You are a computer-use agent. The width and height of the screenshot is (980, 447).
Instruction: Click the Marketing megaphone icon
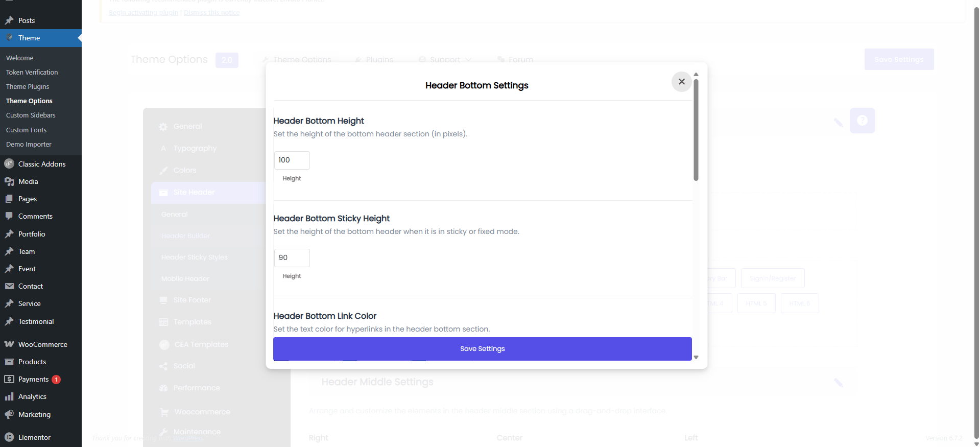tap(9, 414)
